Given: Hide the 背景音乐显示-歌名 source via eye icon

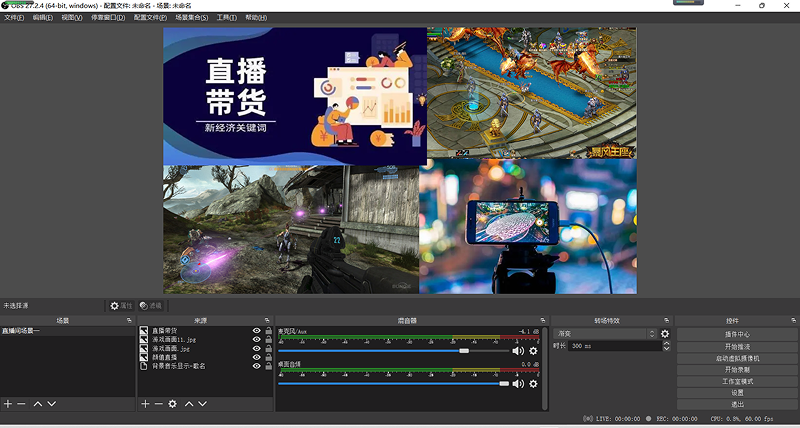Looking at the screenshot, I should pyautogui.click(x=257, y=366).
